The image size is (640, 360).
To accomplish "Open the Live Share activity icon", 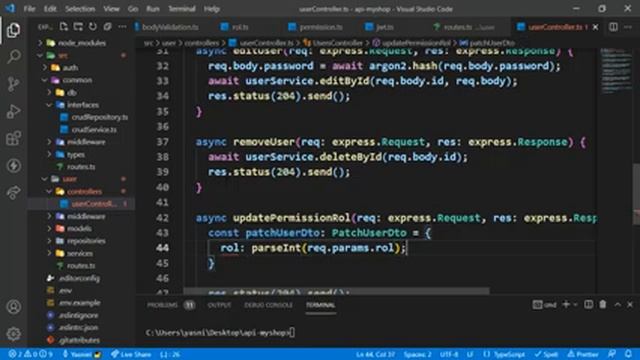I will pyautogui.click(x=13, y=192).
